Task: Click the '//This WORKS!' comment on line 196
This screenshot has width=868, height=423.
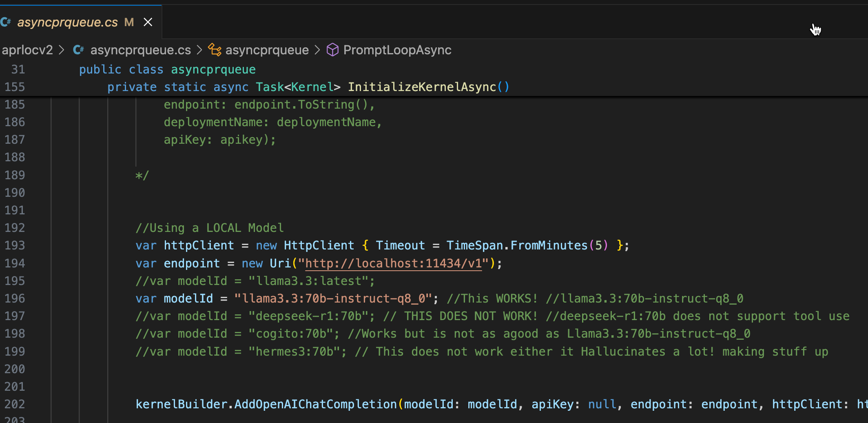Action: click(492, 298)
